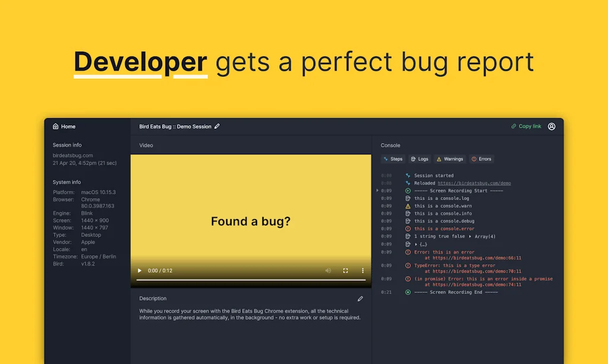Edit session title with pencil icon
608x364 pixels.
[x=217, y=126]
